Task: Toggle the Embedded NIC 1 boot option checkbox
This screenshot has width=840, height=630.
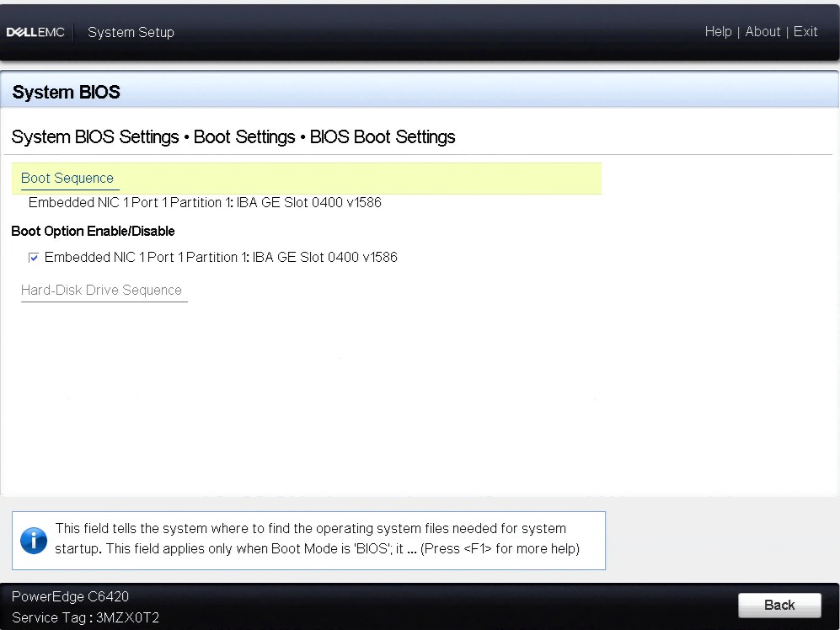Action: pos(33,258)
